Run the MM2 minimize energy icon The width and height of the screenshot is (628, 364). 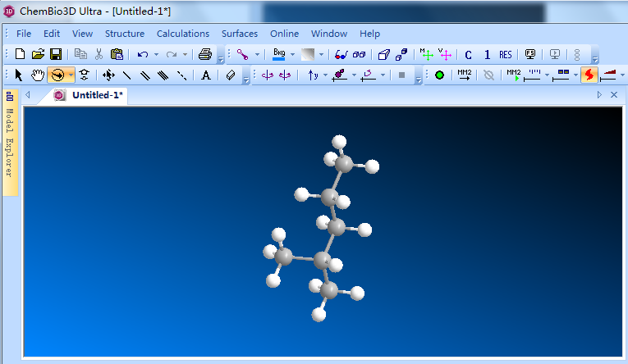pos(464,75)
